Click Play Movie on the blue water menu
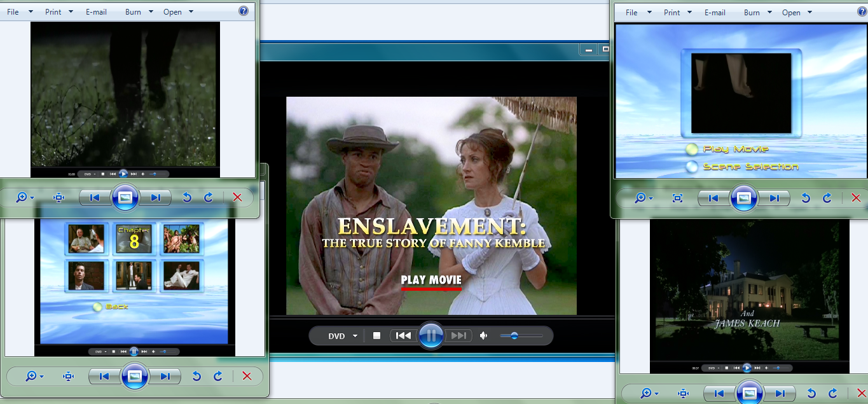This screenshot has width=868, height=404. pos(727,149)
